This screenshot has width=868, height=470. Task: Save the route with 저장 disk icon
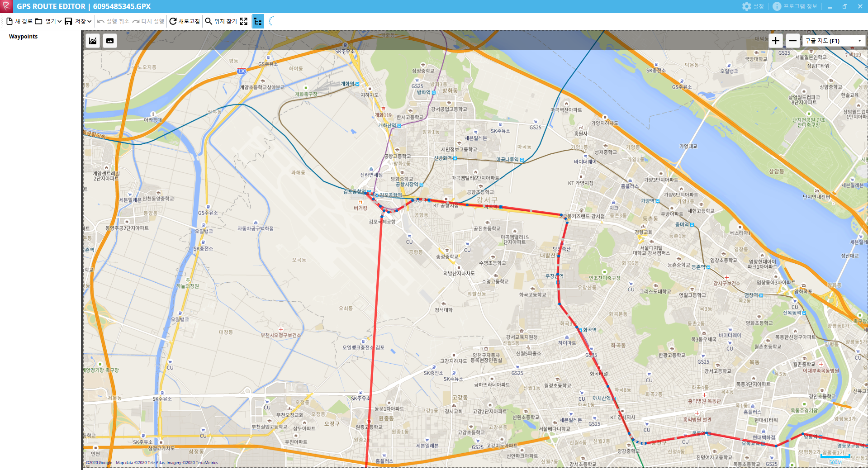(x=68, y=21)
